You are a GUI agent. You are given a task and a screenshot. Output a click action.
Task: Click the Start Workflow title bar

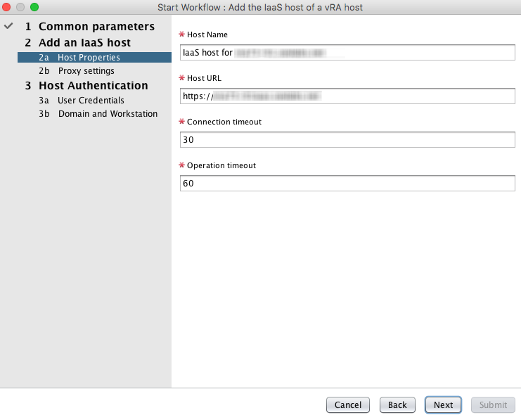pos(260,7)
